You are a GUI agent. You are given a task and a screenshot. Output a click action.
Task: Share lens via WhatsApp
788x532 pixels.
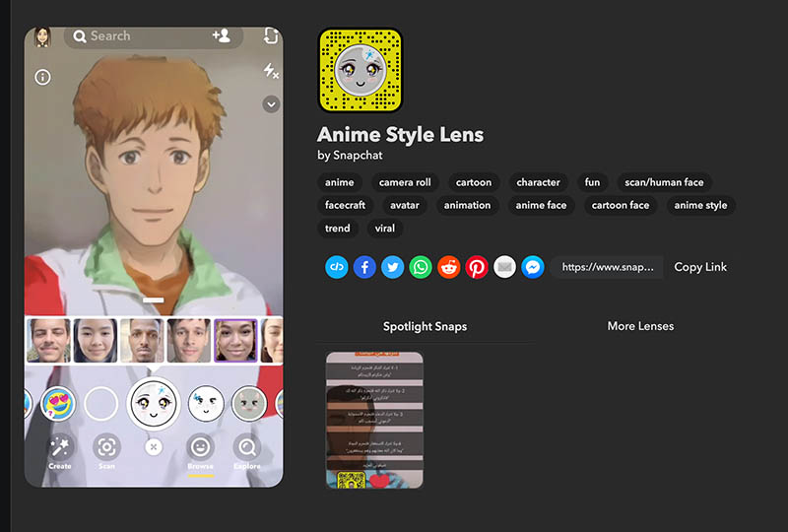pos(421,267)
